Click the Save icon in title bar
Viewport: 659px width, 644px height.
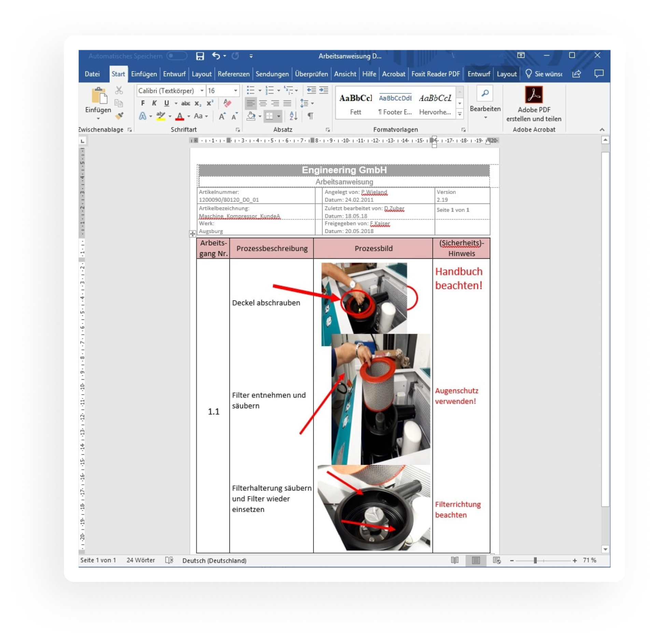(200, 56)
